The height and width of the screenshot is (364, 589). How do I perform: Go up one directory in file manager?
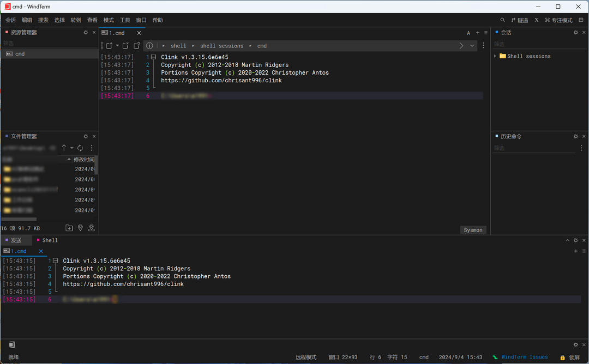[64, 148]
